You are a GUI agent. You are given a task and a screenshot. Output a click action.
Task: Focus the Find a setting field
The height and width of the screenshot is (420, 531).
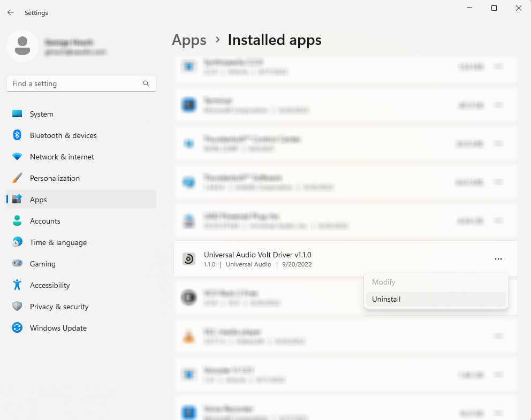pos(81,83)
